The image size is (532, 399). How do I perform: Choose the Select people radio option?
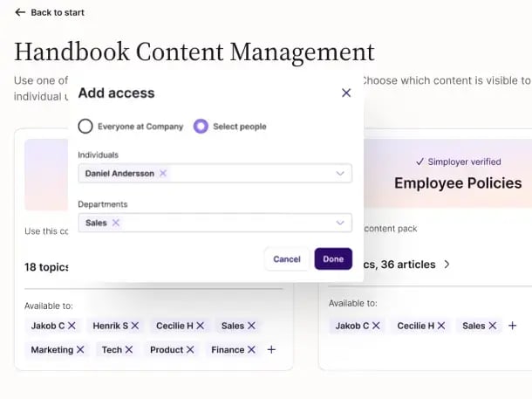tap(201, 127)
